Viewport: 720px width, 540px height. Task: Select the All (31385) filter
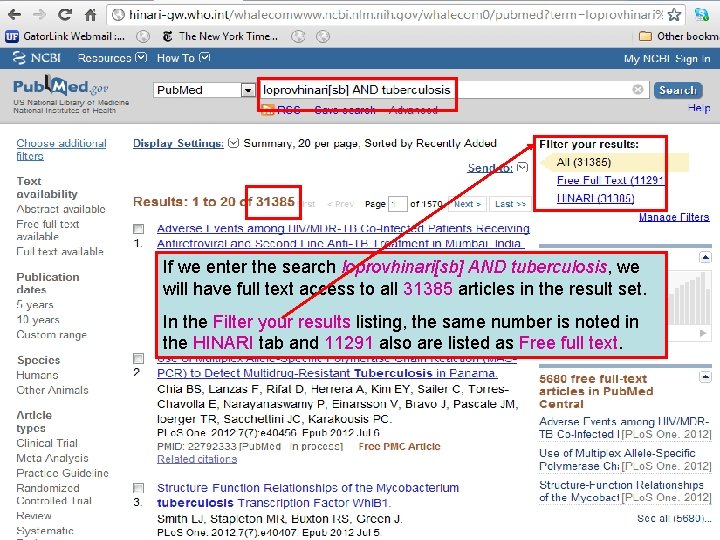pyautogui.click(x=584, y=162)
